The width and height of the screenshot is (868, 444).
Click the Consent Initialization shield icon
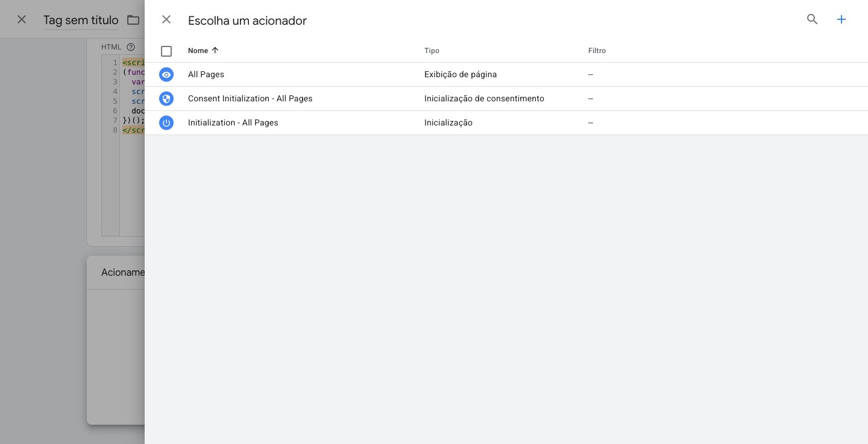[x=166, y=98]
